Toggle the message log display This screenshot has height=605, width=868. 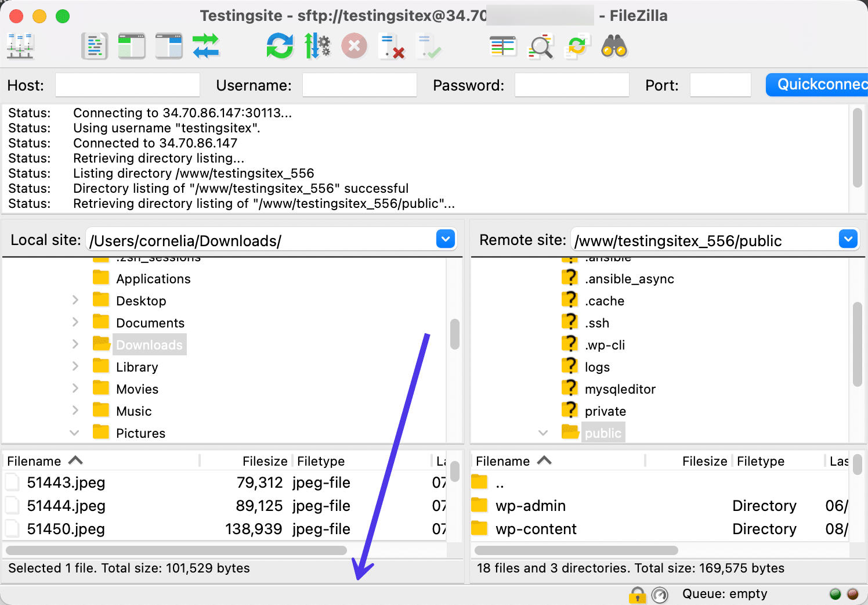coord(95,46)
